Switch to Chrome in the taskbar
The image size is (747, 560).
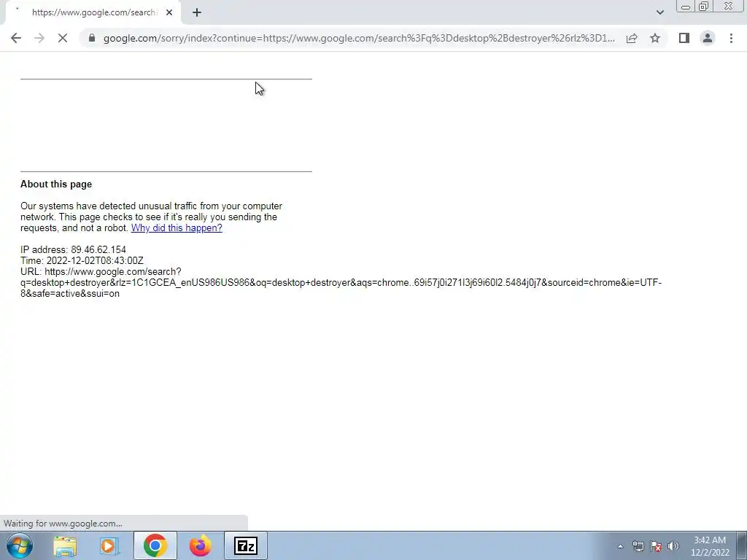tap(155, 545)
